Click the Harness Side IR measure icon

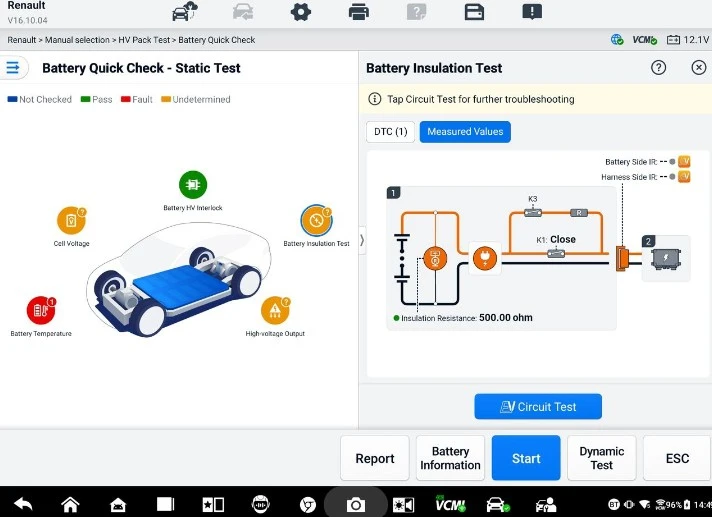point(684,177)
